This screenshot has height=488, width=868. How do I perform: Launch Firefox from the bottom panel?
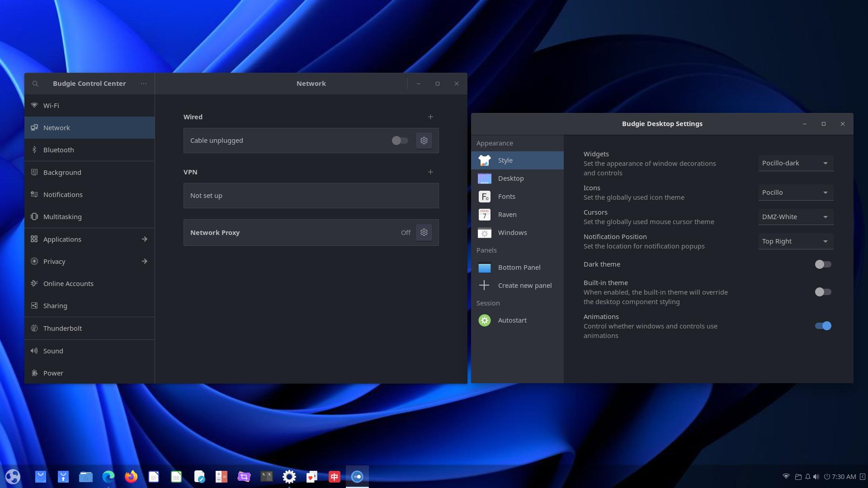[131, 477]
